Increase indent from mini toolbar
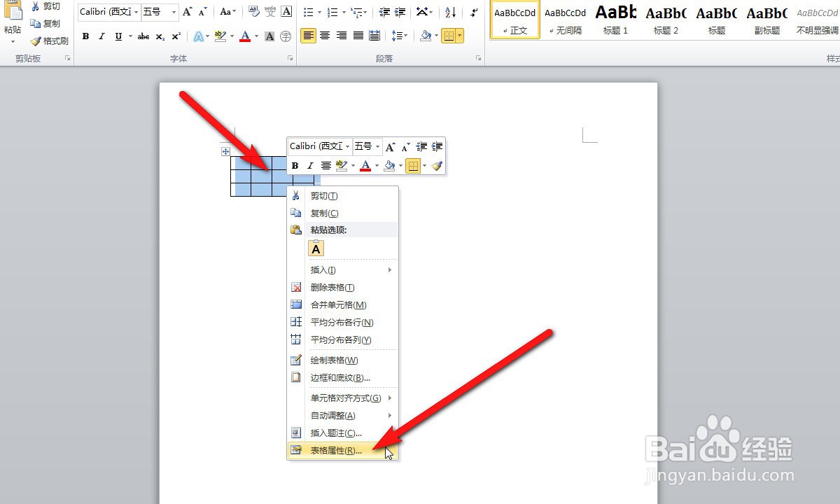The width and height of the screenshot is (840, 504). [437, 146]
